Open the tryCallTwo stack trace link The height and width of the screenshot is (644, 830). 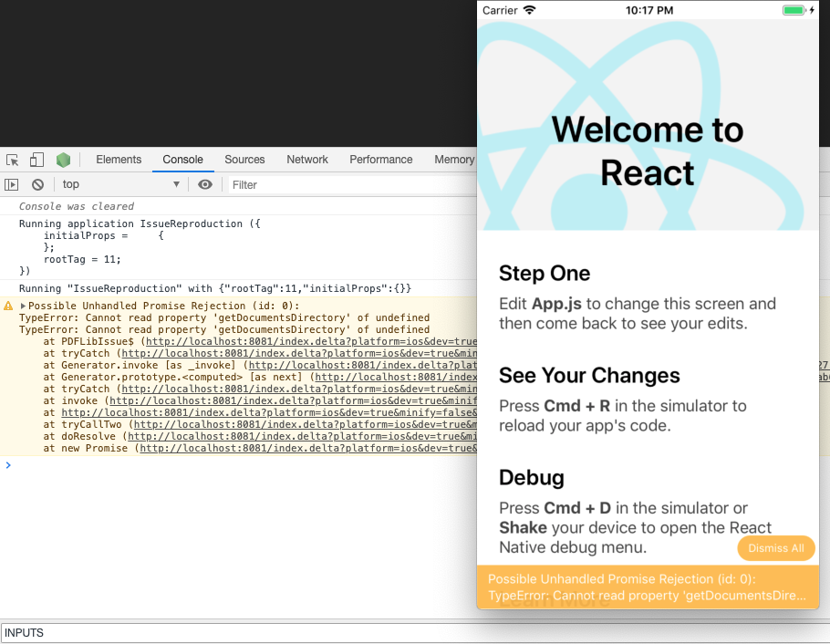(306, 424)
